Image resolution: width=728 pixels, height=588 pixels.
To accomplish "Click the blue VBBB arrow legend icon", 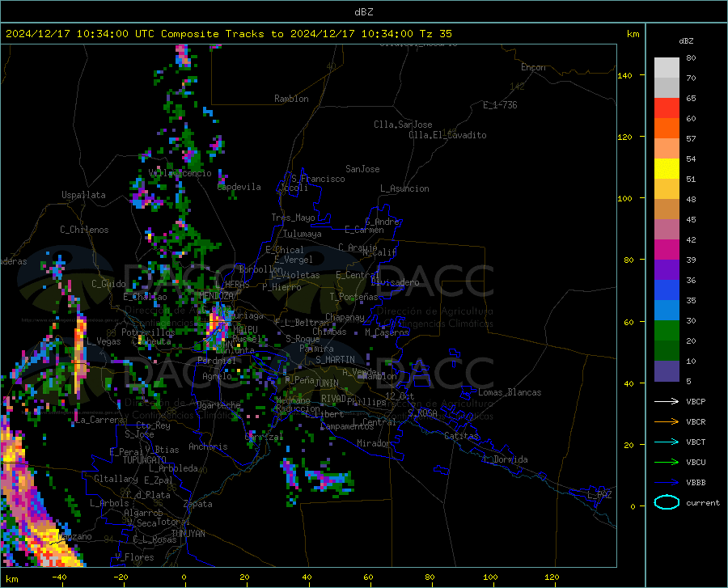I will click(667, 483).
